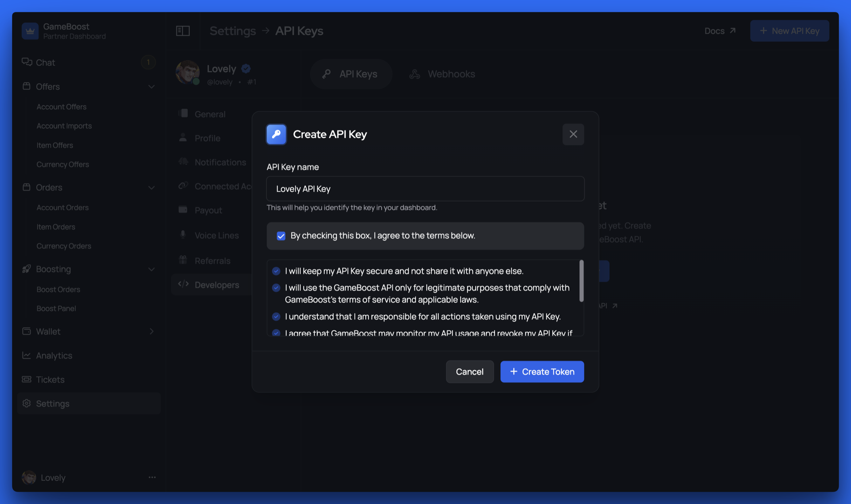Click the Tickets icon in sidebar

[x=27, y=379]
